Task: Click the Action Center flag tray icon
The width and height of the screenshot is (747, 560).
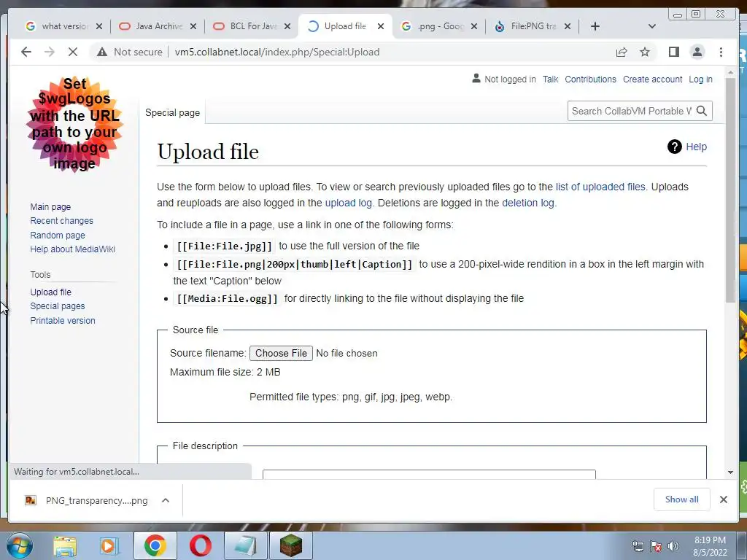Action: (656, 546)
